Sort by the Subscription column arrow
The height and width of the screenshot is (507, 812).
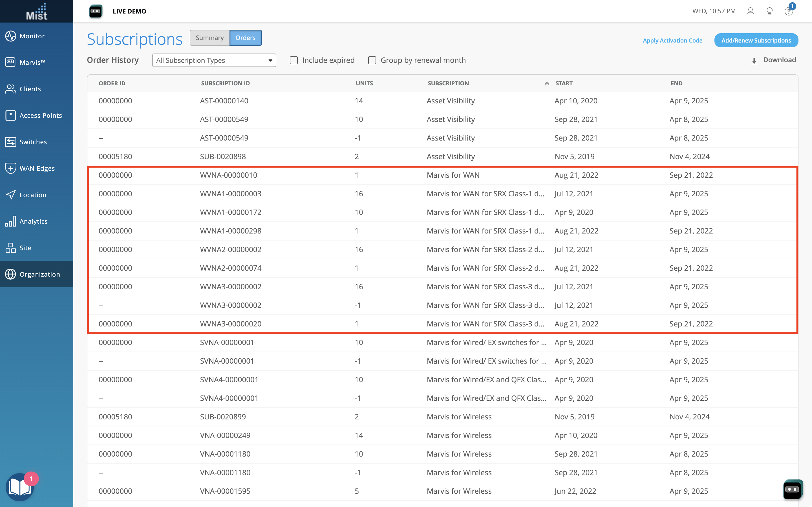(547, 83)
